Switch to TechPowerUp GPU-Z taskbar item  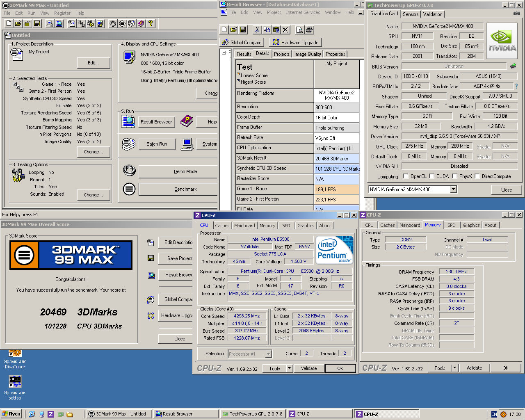click(x=253, y=414)
